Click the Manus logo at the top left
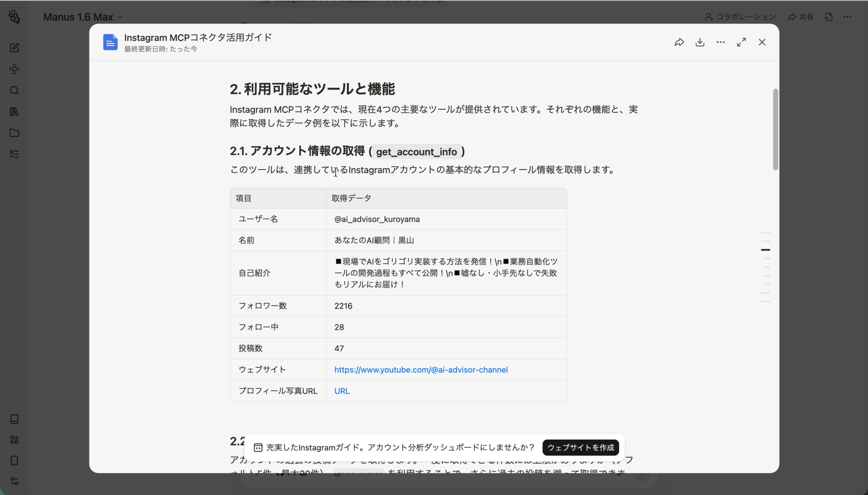 14,17
